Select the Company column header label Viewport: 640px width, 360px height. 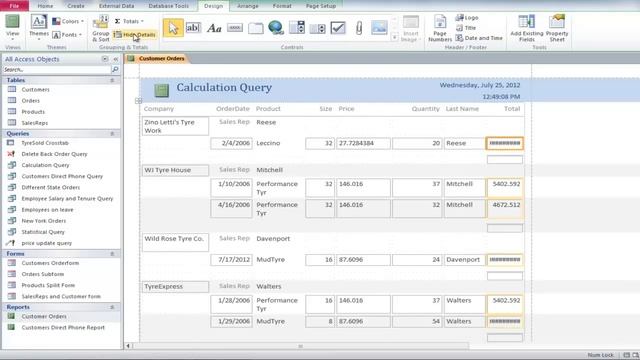pyautogui.click(x=159, y=109)
